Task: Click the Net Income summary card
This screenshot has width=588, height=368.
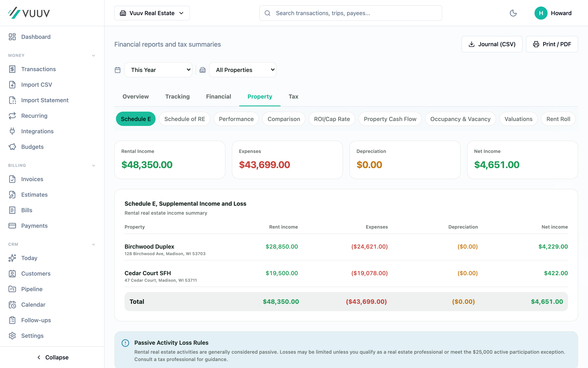Action: coord(522,160)
